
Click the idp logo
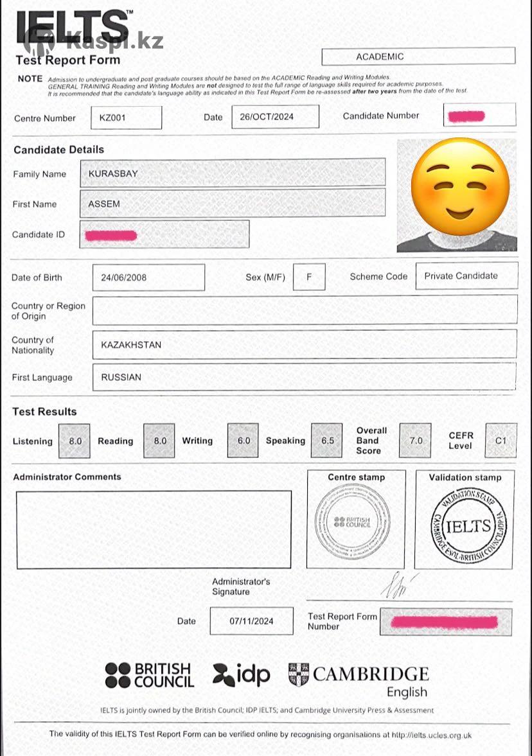[242, 675]
